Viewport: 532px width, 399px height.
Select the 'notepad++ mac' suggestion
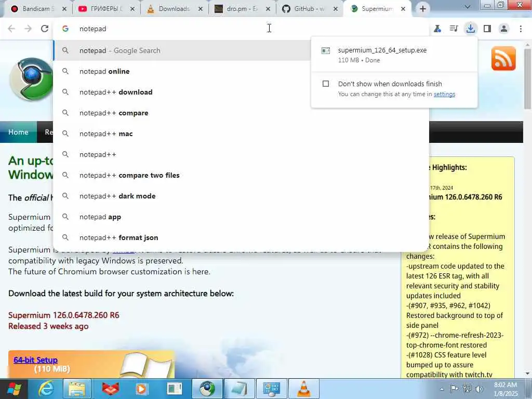click(241, 134)
